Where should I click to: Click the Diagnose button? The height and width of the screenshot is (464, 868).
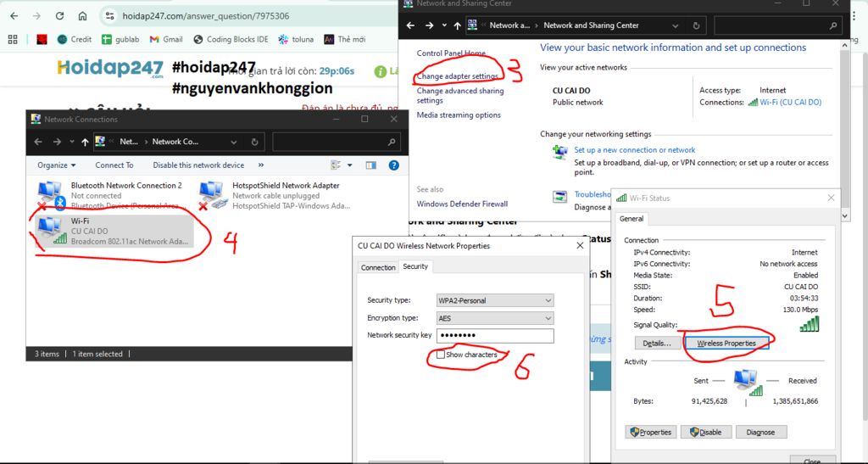pyautogui.click(x=760, y=433)
